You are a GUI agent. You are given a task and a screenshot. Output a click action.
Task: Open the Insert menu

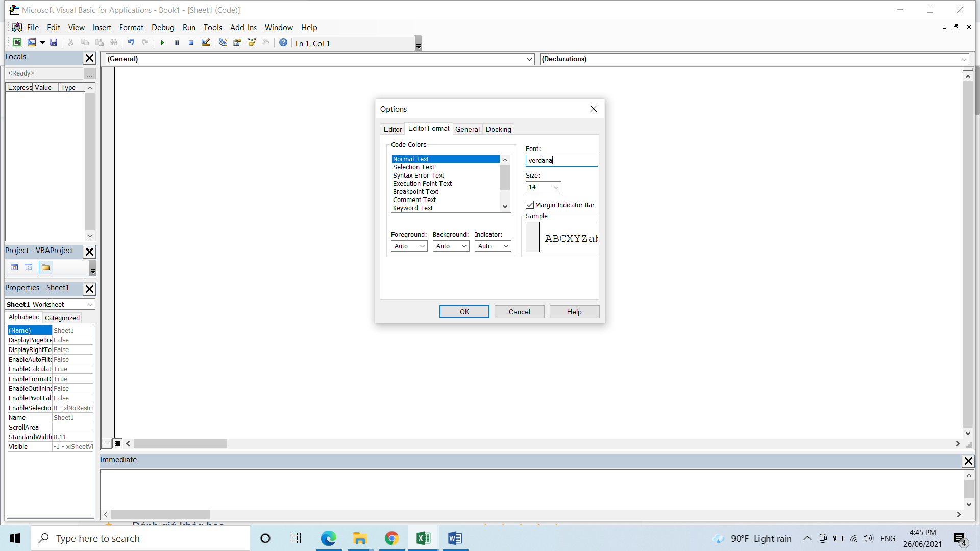click(x=102, y=28)
